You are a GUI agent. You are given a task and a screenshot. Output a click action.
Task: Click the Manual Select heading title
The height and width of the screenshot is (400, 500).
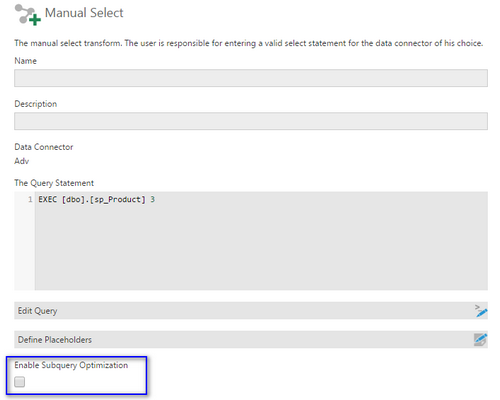[84, 13]
